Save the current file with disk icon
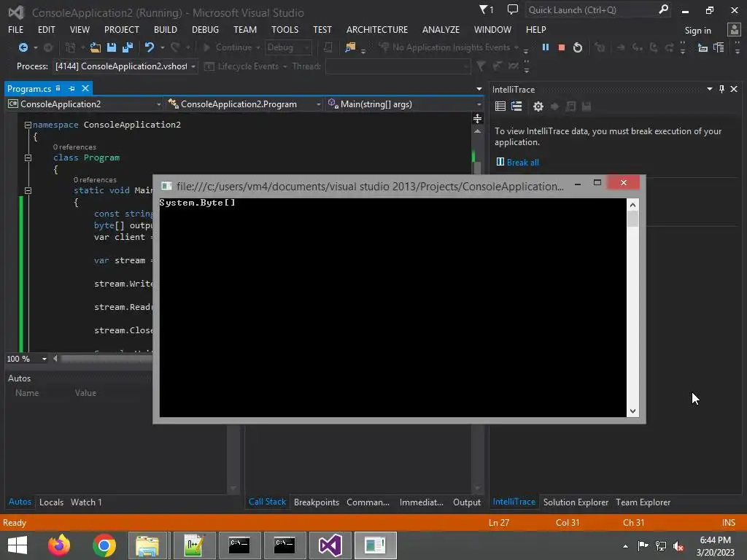The width and height of the screenshot is (747, 560). (112, 47)
